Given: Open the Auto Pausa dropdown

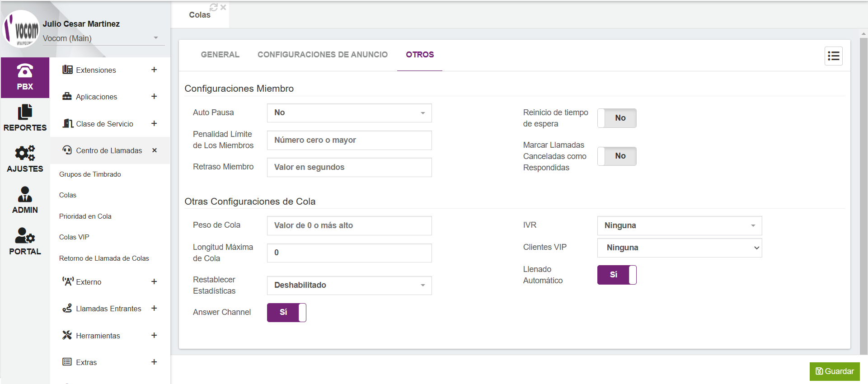Looking at the screenshot, I should click(349, 113).
